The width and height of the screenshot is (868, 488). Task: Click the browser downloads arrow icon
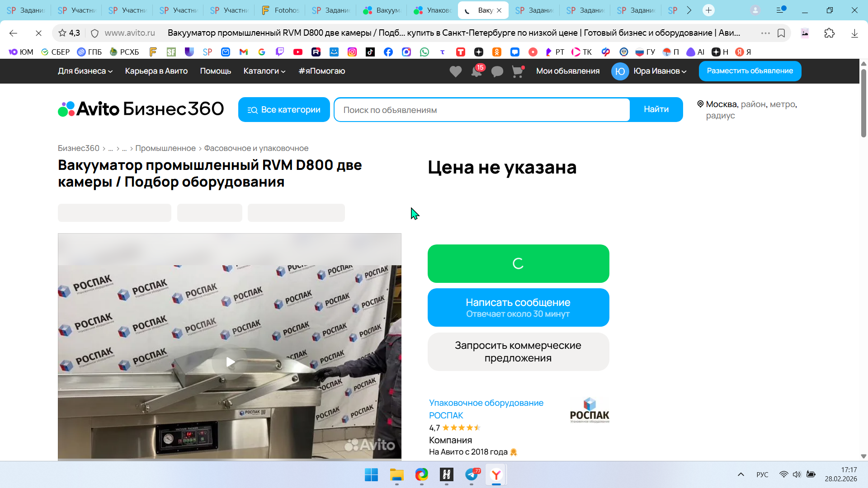pos(854,33)
